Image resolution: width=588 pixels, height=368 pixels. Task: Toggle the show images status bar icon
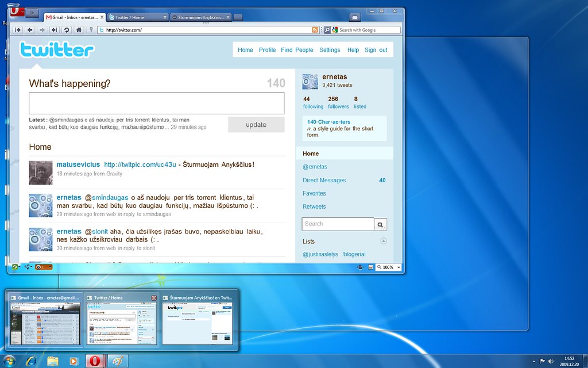coord(370,267)
